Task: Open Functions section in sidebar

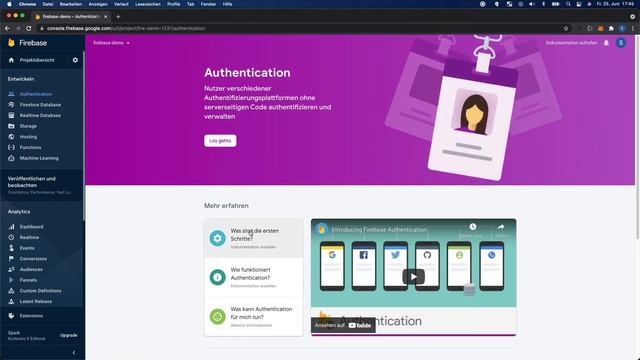Action: click(31, 147)
